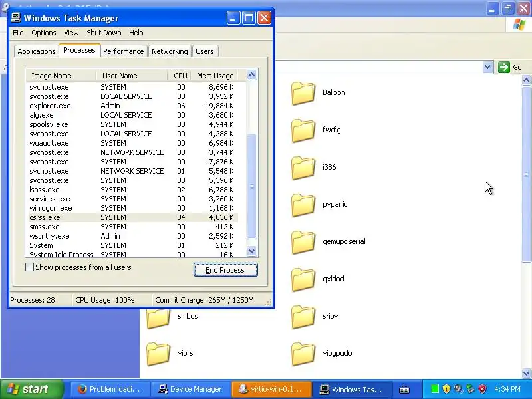
Task: Click the Task Manager title bar icon
Action: tap(15, 18)
